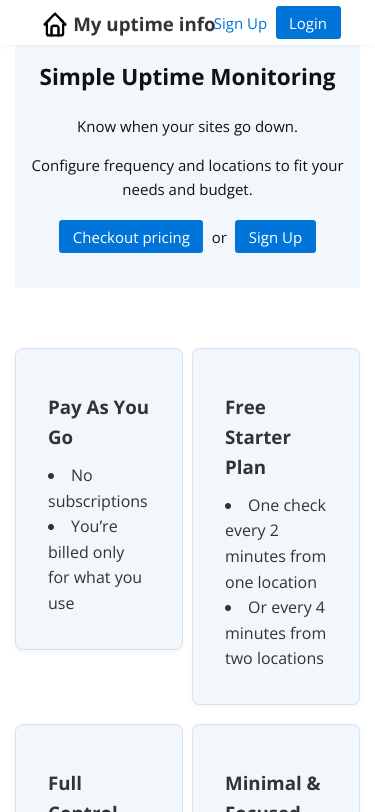Screen dimensions: 375x812
Task: Click the Free Starter Plan card title
Action: point(258,437)
